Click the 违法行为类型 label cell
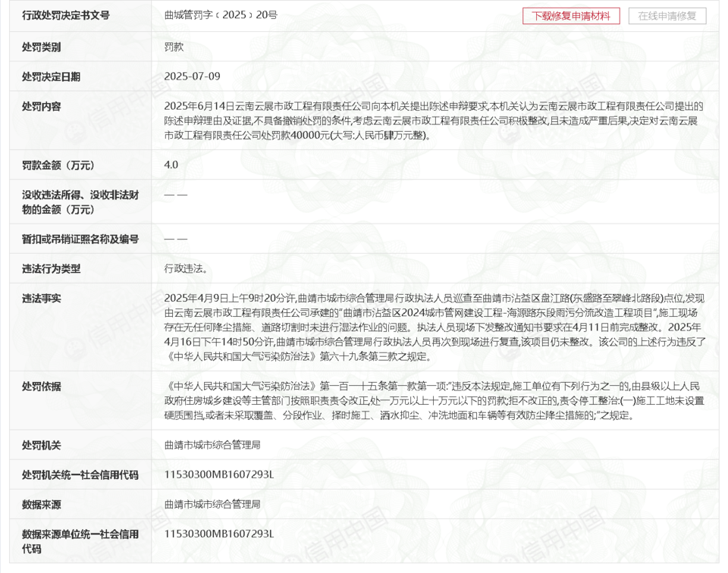 [51, 268]
